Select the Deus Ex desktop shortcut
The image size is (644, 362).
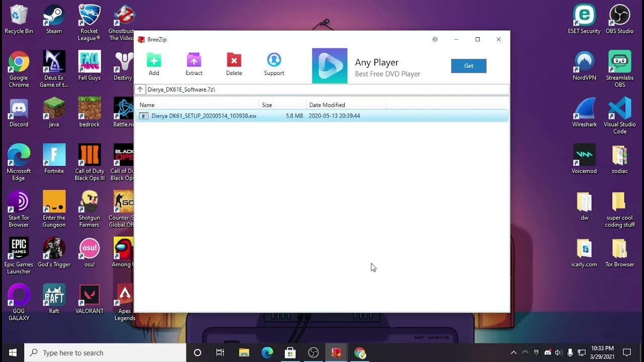tap(54, 69)
